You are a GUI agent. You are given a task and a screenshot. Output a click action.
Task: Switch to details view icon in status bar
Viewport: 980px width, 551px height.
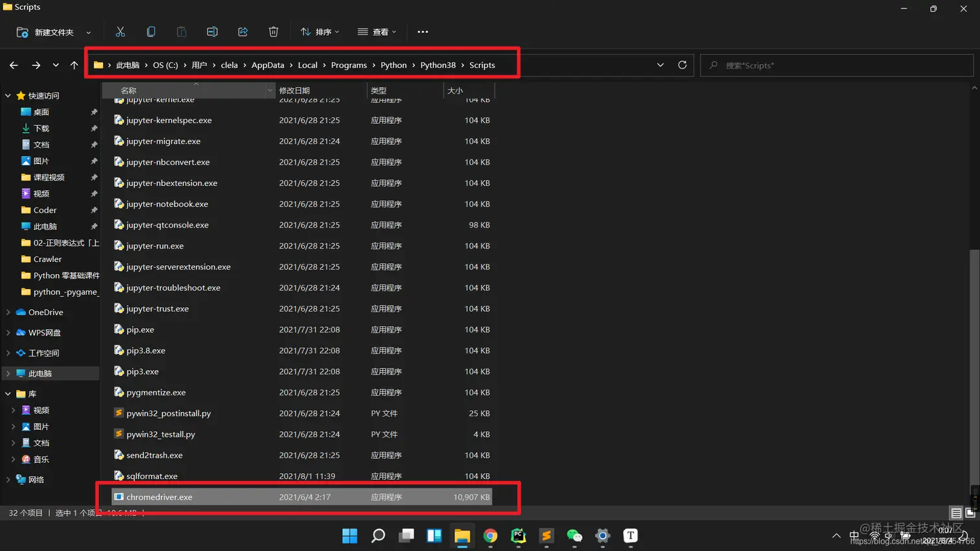[956, 513]
